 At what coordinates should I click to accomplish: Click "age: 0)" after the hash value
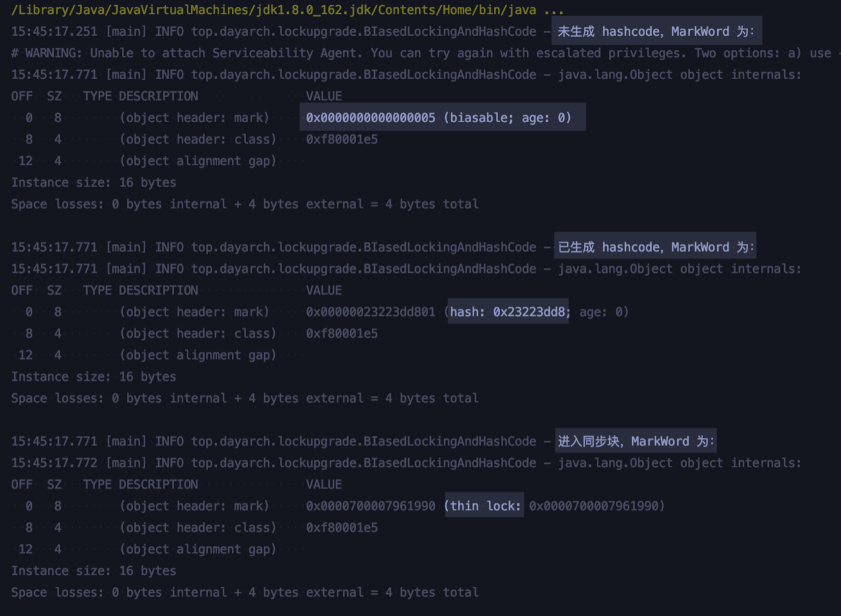(x=603, y=312)
